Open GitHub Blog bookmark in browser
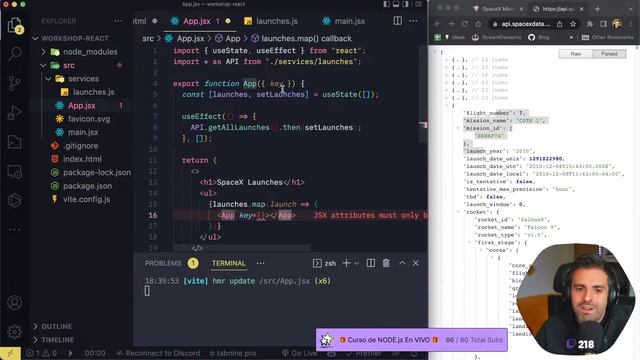The width and height of the screenshot is (640, 360). (x=539, y=37)
